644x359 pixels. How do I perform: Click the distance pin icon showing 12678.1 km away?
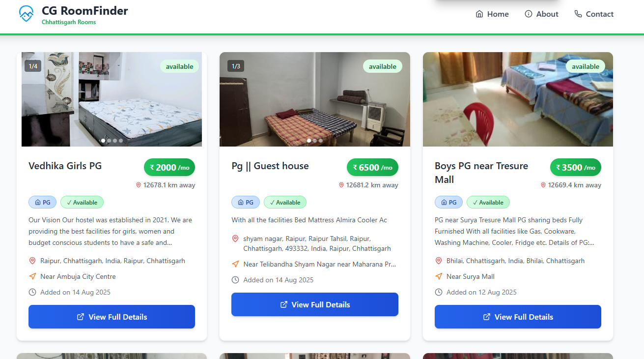[138, 185]
